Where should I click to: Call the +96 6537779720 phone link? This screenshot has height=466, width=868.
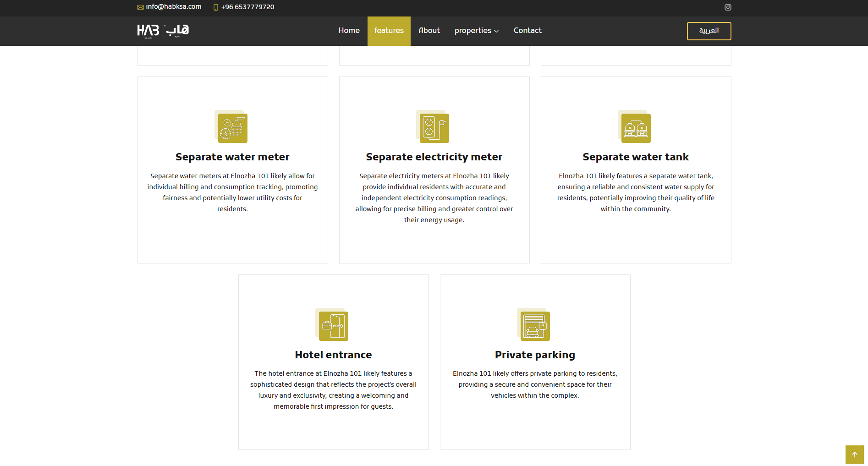247,7
